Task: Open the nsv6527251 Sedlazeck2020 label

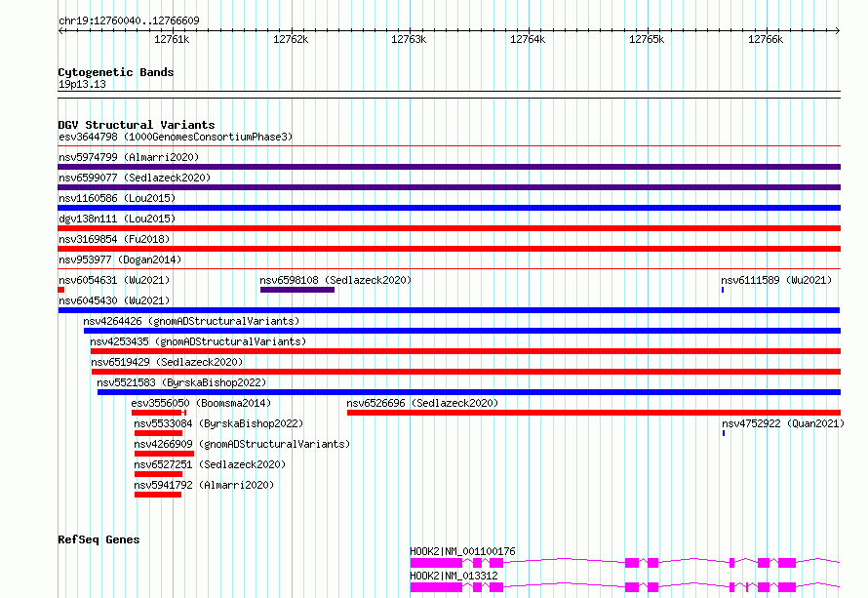Action: tap(210, 464)
